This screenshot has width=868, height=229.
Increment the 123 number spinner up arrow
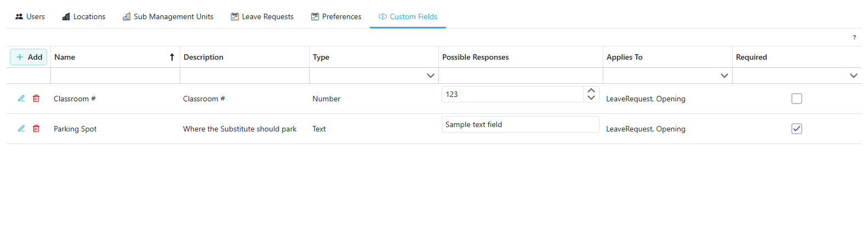point(591,90)
